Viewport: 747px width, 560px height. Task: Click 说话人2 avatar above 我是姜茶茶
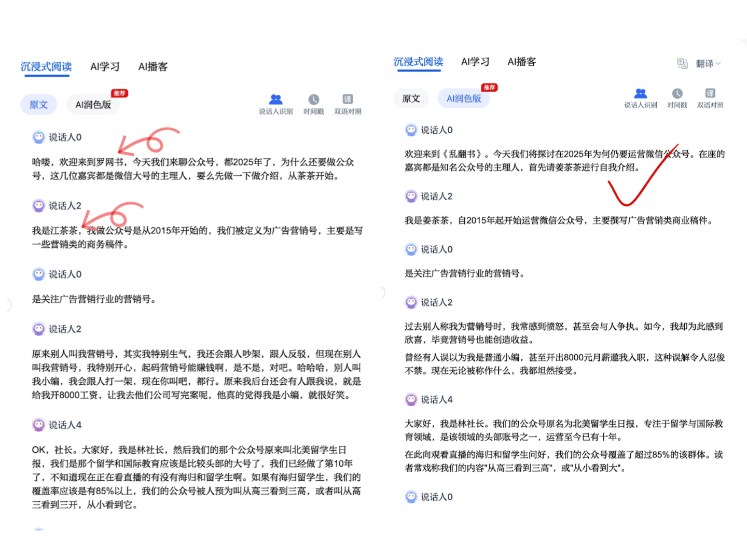[x=411, y=197]
